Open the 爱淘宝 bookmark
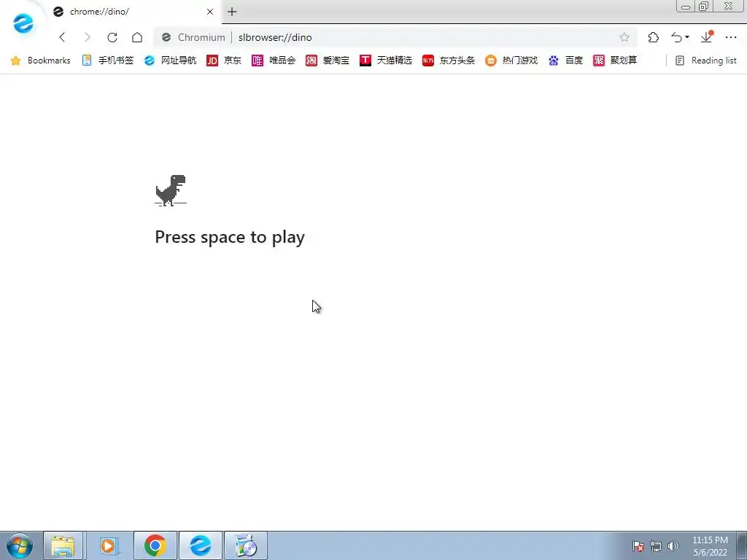Viewport: 747px width, 560px height. tap(328, 61)
